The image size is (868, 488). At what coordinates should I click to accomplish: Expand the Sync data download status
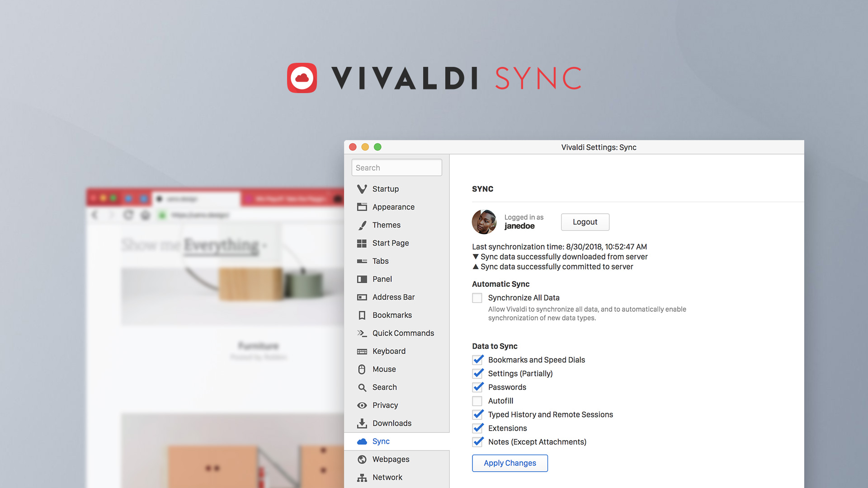(474, 256)
